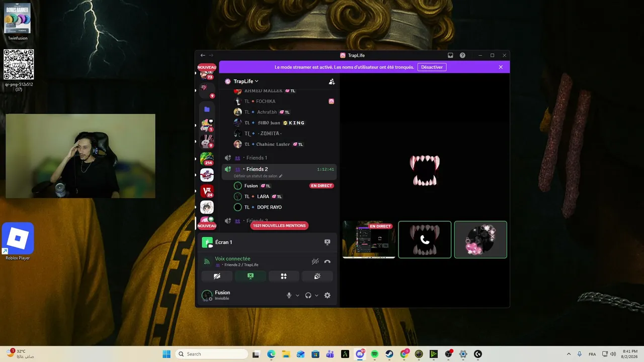Stop streaming icon next to Écran 1

tap(327, 242)
